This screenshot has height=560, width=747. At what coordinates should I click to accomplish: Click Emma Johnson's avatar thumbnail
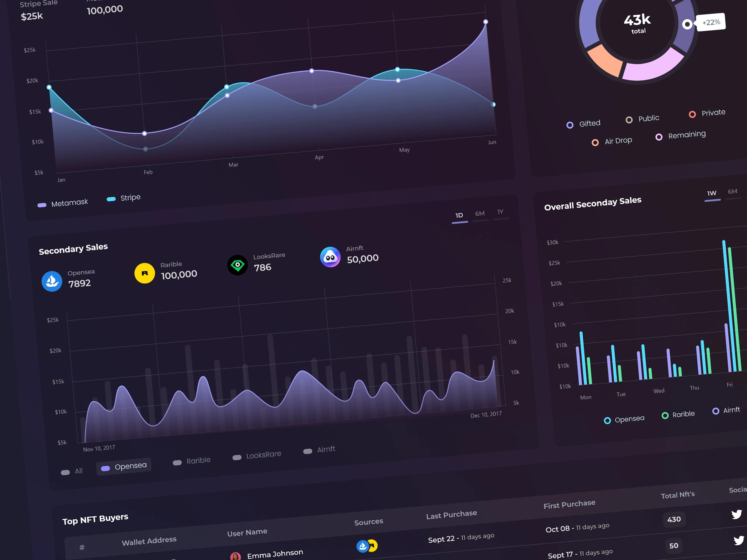(x=235, y=557)
